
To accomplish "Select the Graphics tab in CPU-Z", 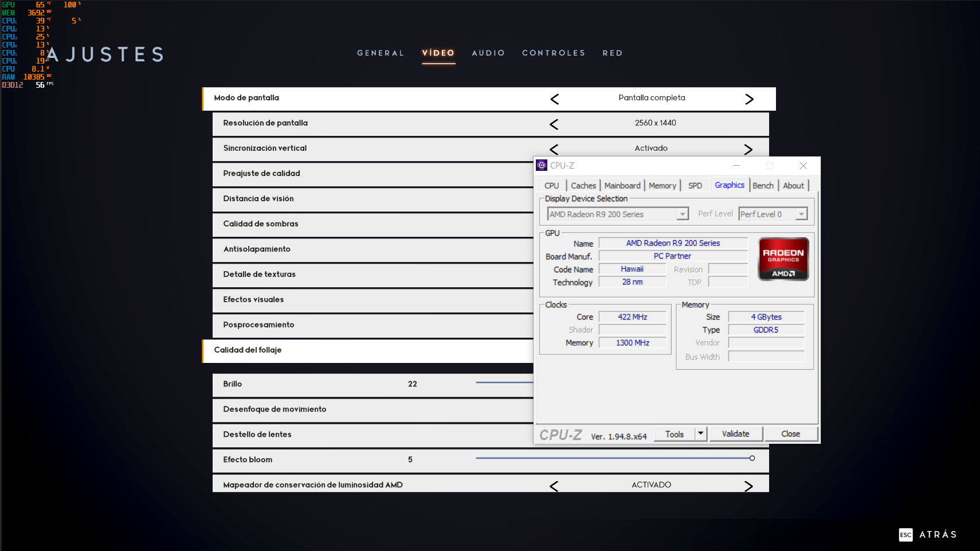I will [x=730, y=185].
